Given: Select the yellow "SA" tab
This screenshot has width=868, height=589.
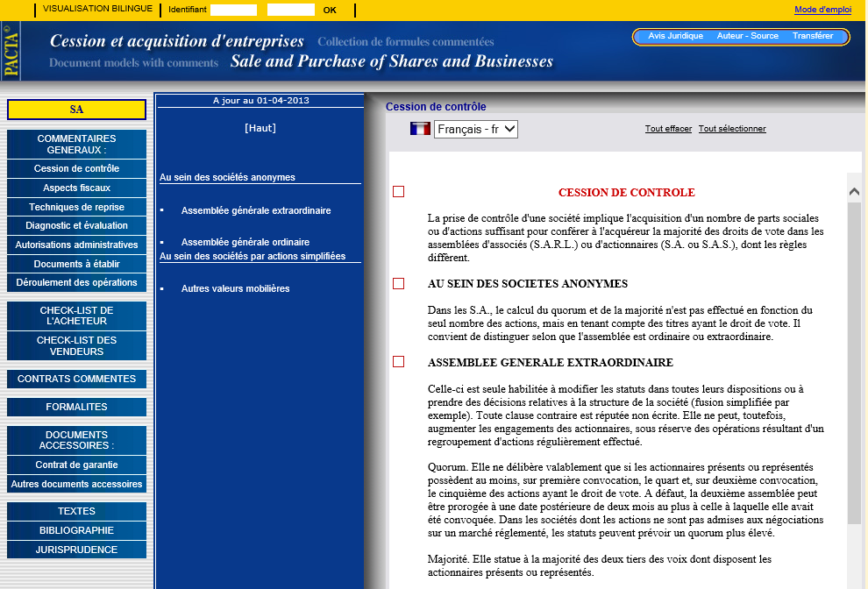Looking at the screenshot, I should coord(75,110).
